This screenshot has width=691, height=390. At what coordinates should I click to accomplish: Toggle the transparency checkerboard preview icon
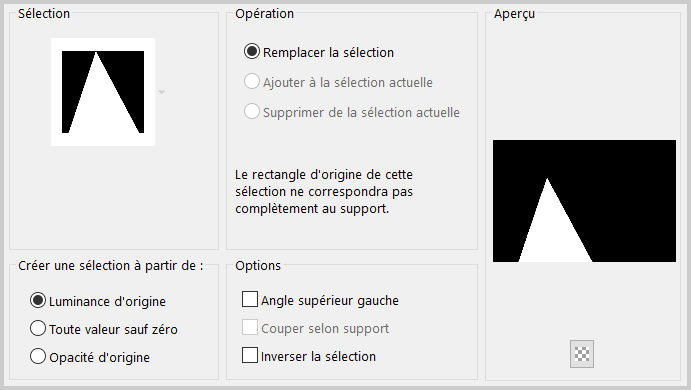(582, 354)
